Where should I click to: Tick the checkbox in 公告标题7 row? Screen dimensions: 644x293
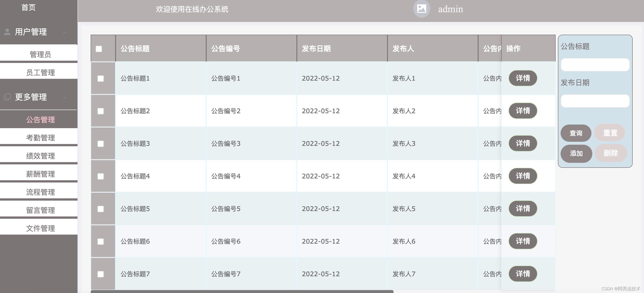(x=101, y=274)
